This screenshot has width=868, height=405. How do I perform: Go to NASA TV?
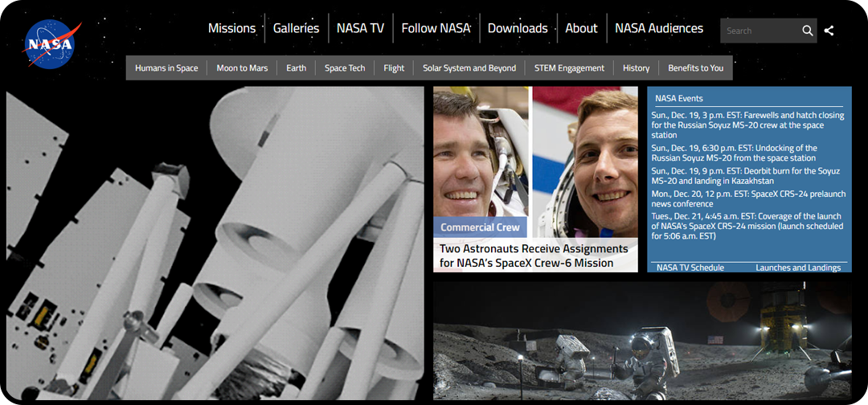(x=360, y=28)
